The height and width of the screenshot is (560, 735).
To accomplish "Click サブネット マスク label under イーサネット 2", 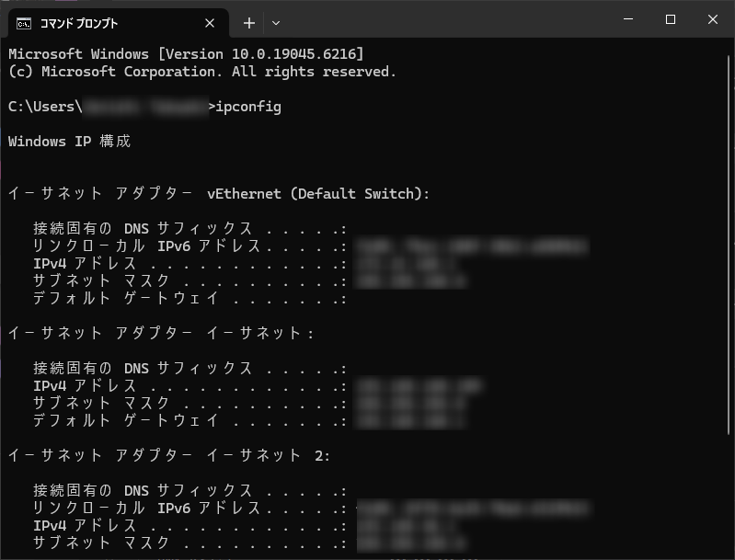I will point(101,543).
